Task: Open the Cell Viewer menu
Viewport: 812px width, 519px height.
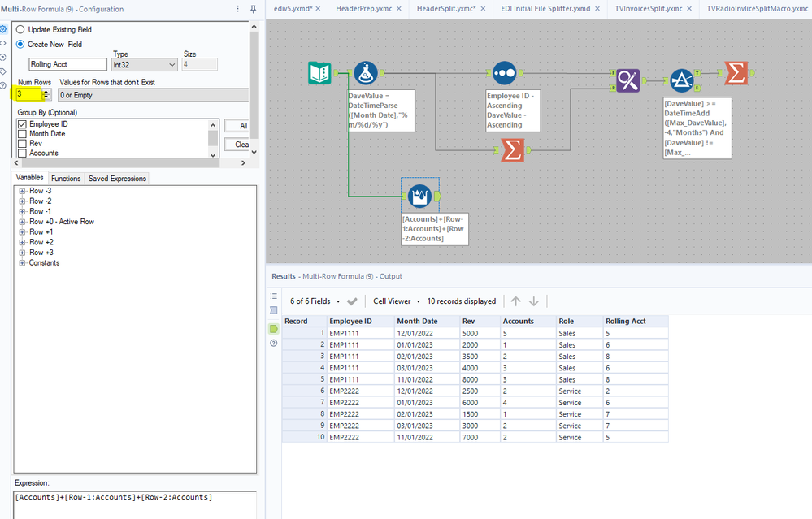Action: click(x=396, y=301)
